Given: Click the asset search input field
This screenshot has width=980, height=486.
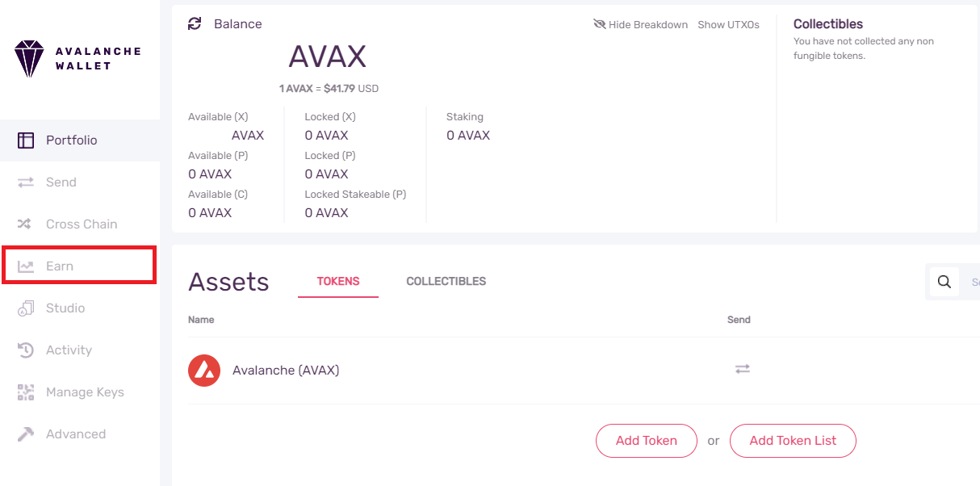Looking at the screenshot, I should pos(972,283).
